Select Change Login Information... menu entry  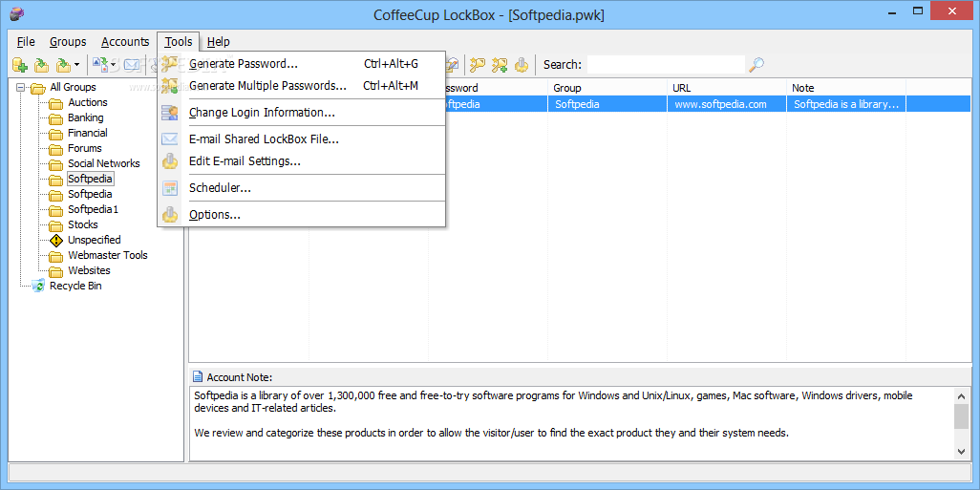click(x=301, y=113)
